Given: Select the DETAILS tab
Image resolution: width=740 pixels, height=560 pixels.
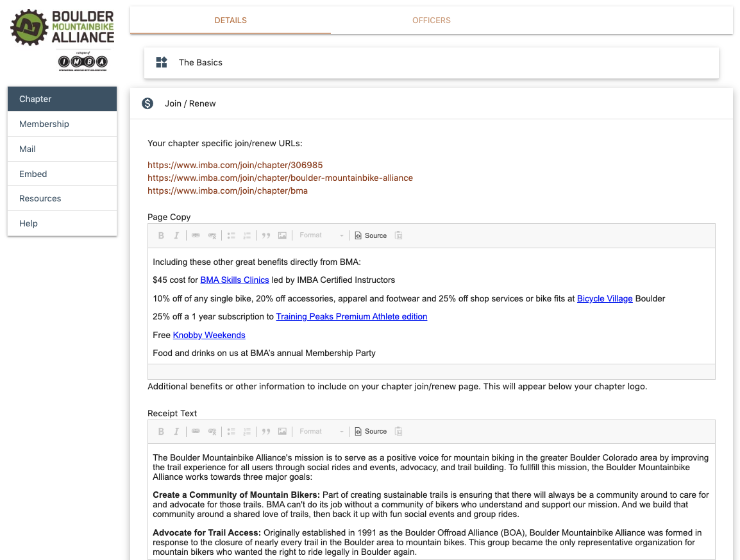Looking at the screenshot, I should pyautogui.click(x=230, y=20).
